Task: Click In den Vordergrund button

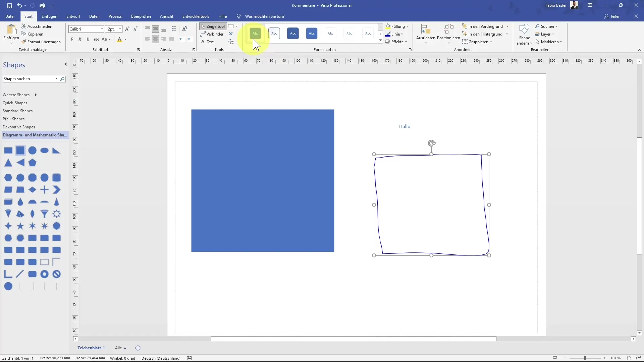Action: pyautogui.click(x=482, y=26)
